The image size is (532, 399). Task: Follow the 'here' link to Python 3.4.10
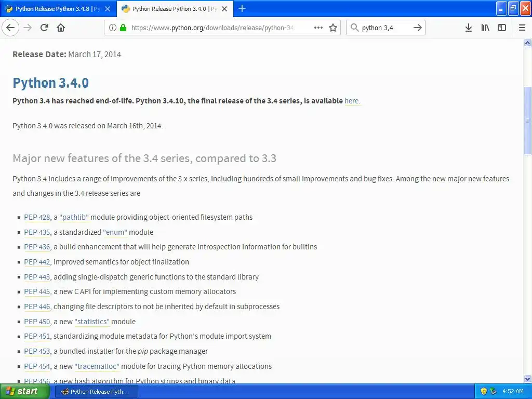tap(352, 101)
